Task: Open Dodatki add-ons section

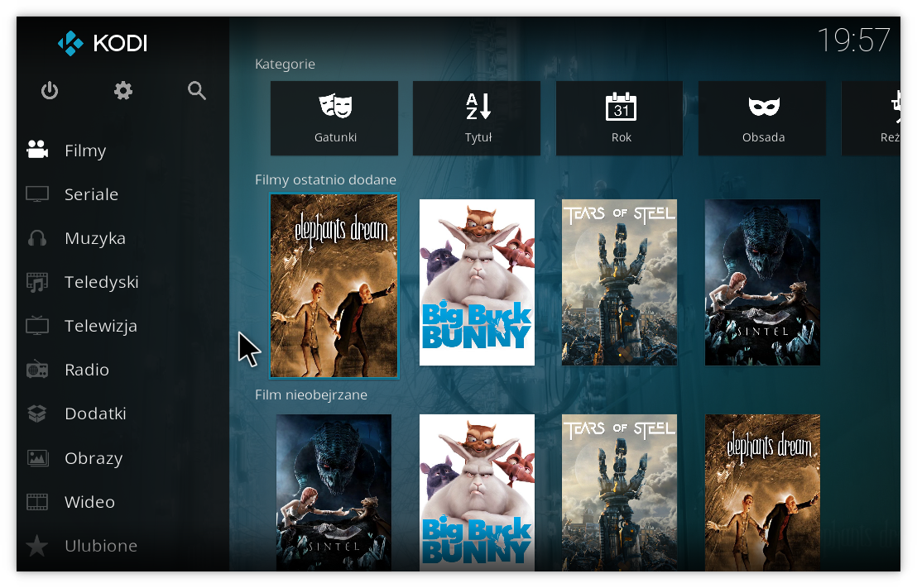Action: pyautogui.click(x=122, y=414)
